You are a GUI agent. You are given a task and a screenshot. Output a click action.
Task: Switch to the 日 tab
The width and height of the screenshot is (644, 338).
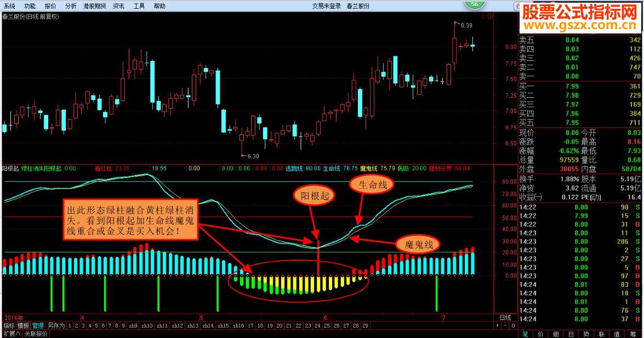tap(571, 334)
